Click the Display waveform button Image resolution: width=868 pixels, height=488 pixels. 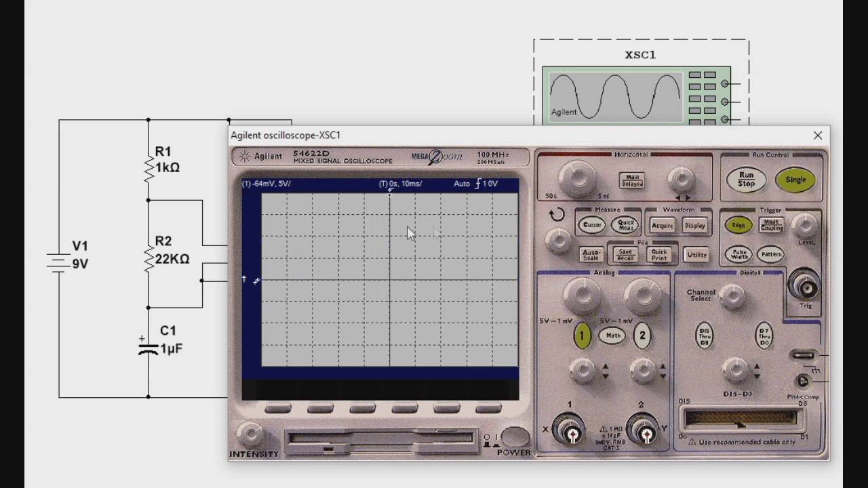[695, 226]
